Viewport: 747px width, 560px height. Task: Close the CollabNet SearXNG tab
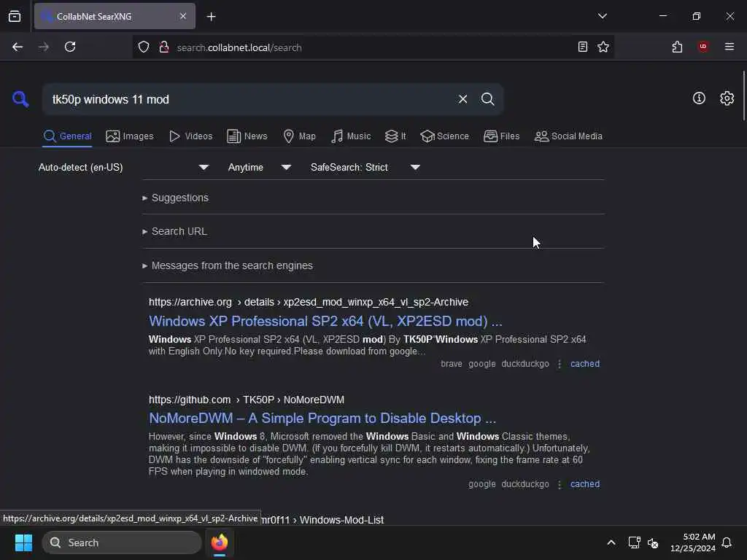(183, 16)
